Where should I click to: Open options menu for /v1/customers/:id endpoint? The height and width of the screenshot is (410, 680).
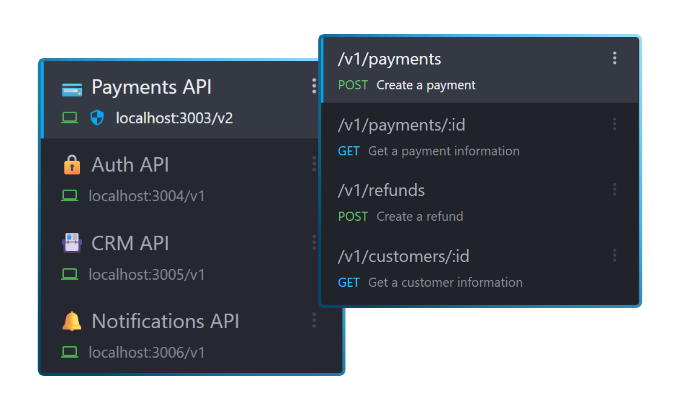click(x=614, y=256)
